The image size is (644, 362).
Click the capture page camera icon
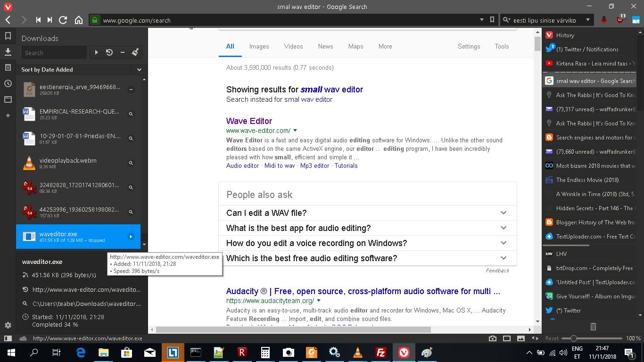tap(493, 338)
